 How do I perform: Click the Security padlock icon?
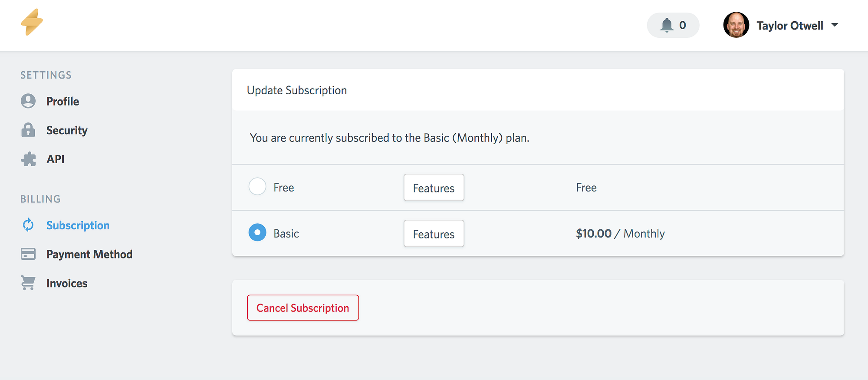point(28,130)
